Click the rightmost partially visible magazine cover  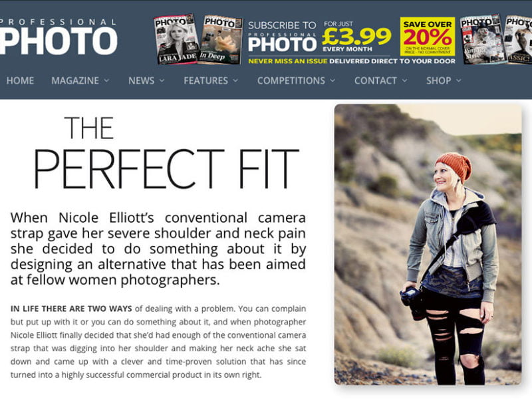click(x=519, y=39)
